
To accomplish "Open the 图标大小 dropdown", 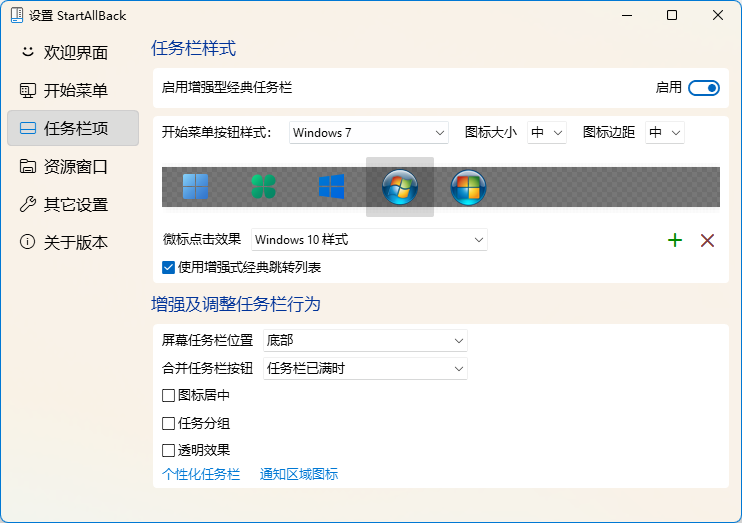I will 547,133.
